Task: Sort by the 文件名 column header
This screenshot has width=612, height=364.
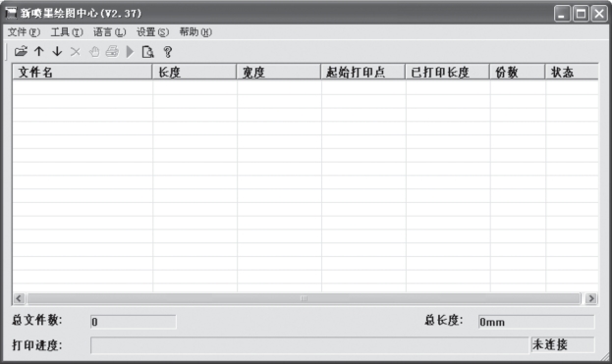Action: [x=83, y=72]
